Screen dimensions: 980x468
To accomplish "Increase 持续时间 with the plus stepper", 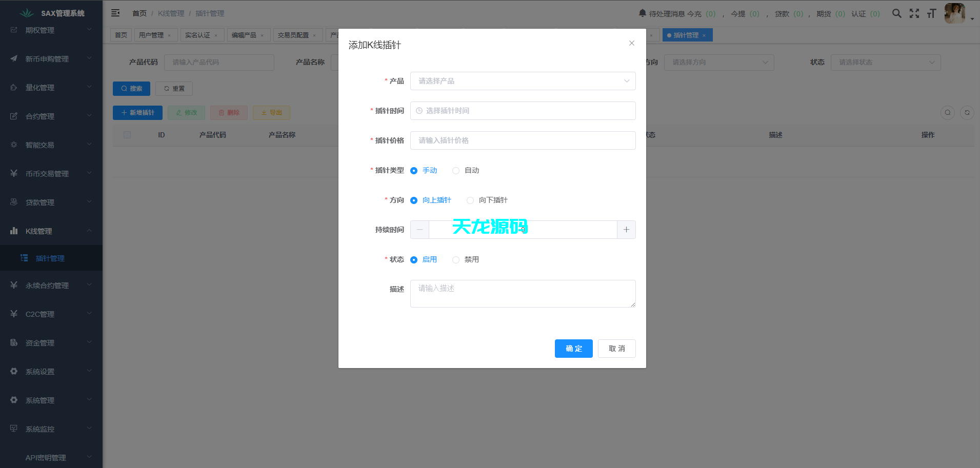I will 626,230.
